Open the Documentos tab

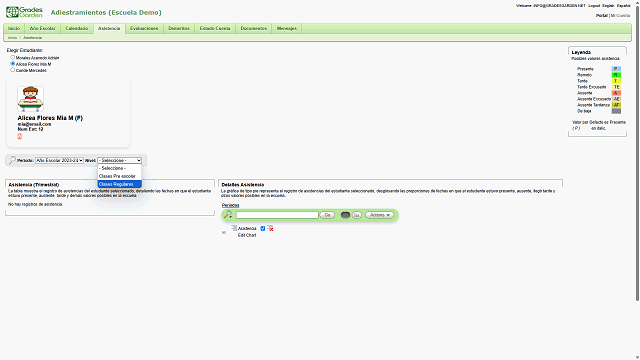tap(253, 29)
